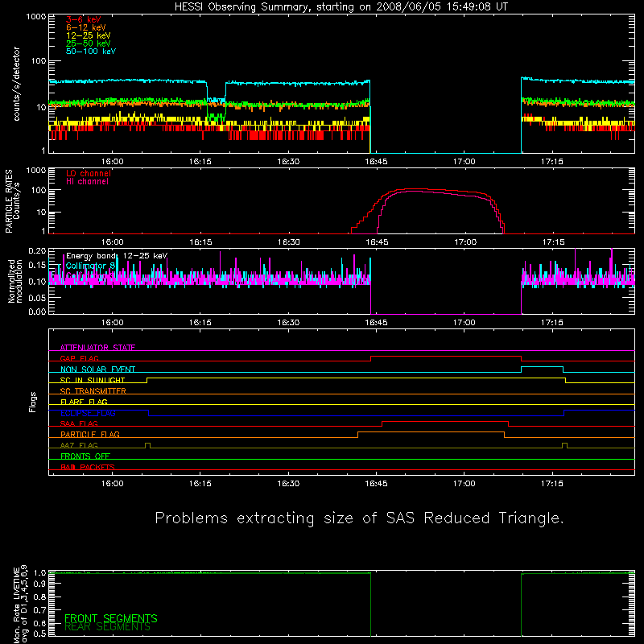Click the 'Flags' axis title
The width and height of the screenshot is (644, 644).
[33, 402]
